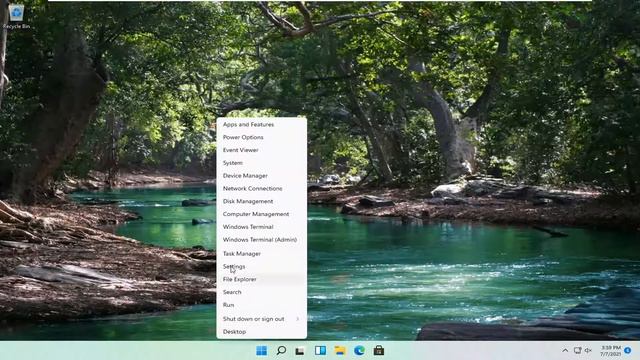This screenshot has height=360, width=640.
Task: Choose Settings in the menu
Action: pyautogui.click(x=262, y=267)
